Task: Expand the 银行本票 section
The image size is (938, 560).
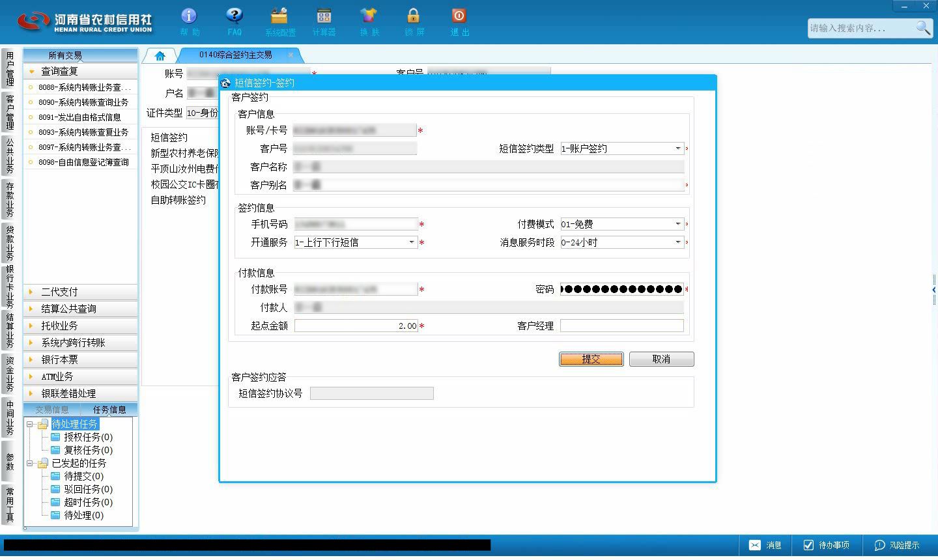Action: 81,359
